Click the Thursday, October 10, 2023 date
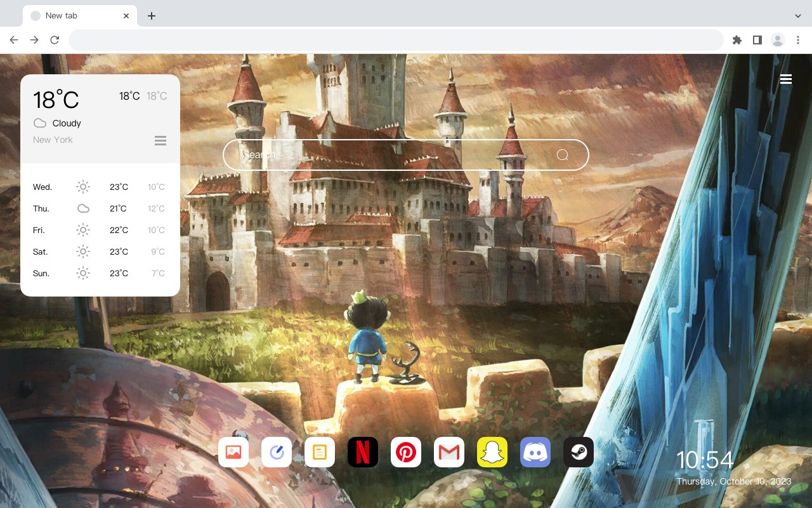The height and width of the screenshot is (508, 812). (x=734, y=481)
